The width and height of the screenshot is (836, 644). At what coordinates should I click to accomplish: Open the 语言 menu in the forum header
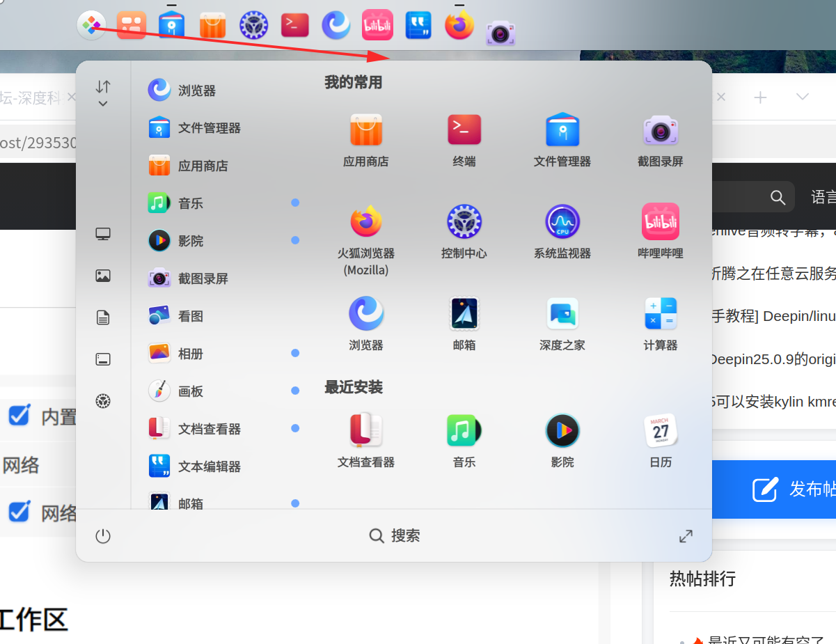coord(823,197)
